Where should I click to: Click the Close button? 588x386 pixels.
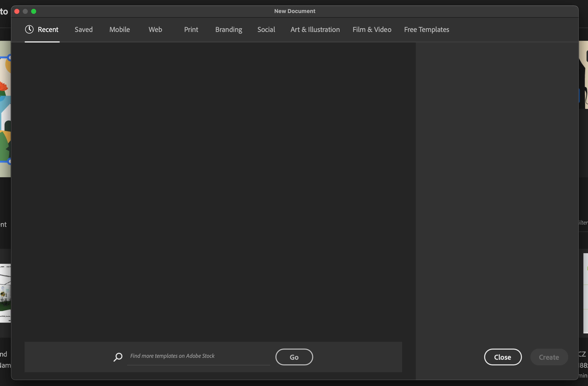point(503,357)
